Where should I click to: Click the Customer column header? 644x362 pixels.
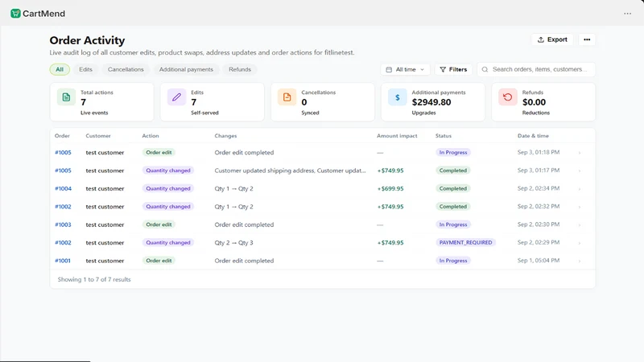tap(98, 136)
